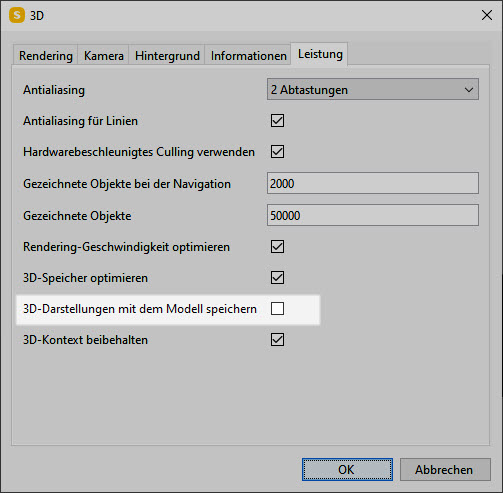Uncheck Rendering-Geschwindigkeit optimieren
503x493 pixels.
click(277, 247)
